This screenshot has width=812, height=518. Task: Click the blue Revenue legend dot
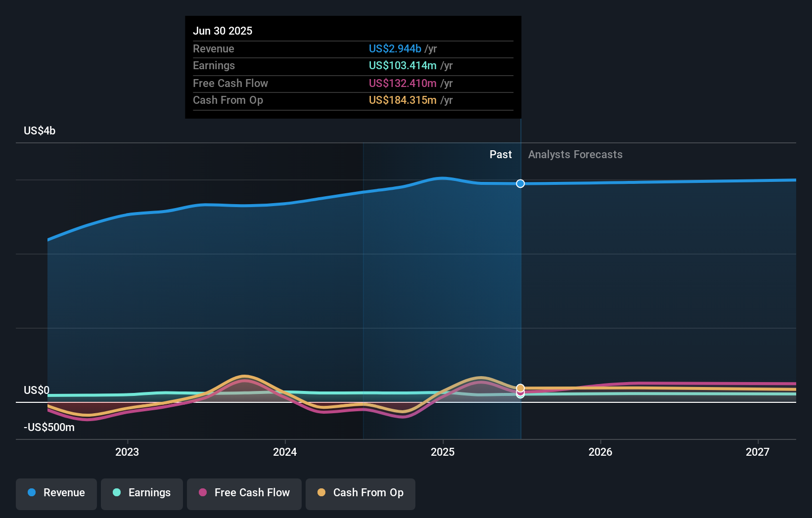31,493
